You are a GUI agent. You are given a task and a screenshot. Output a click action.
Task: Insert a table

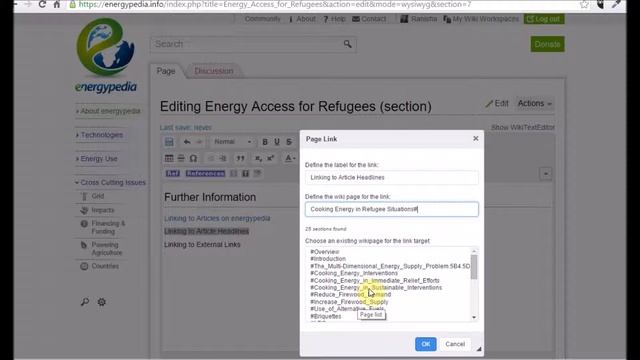pos(169,158)
